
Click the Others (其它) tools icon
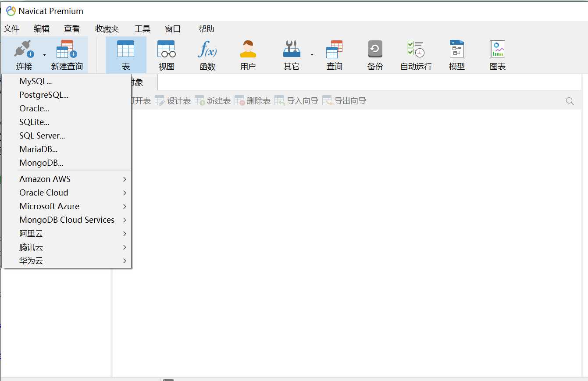(292, 49)
